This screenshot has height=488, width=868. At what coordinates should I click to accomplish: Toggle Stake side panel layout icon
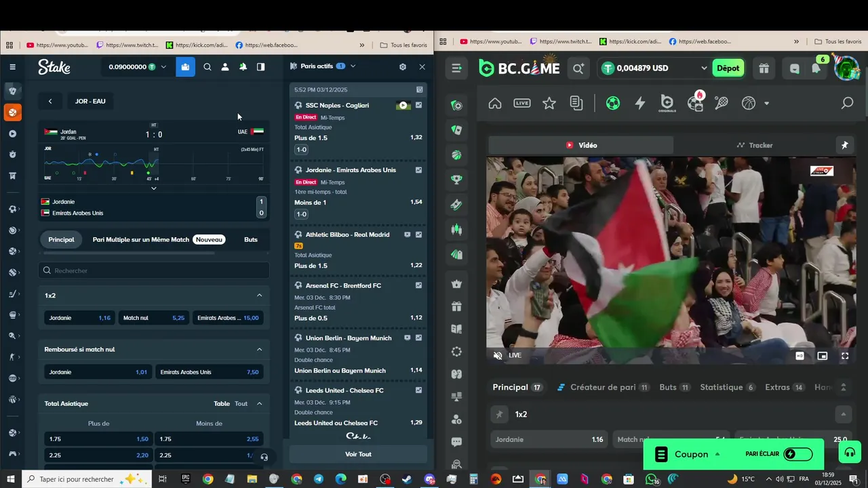coord(260,67)
